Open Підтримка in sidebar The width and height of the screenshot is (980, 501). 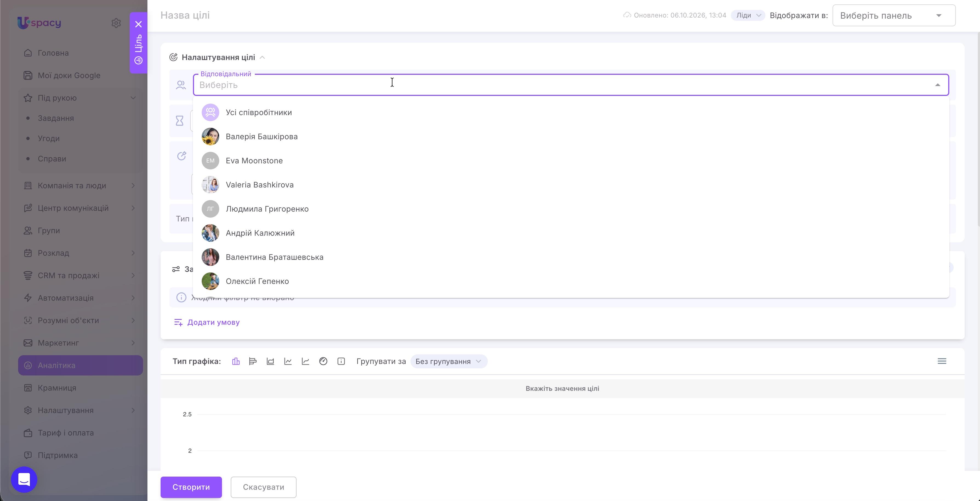[x=80, y=455]
